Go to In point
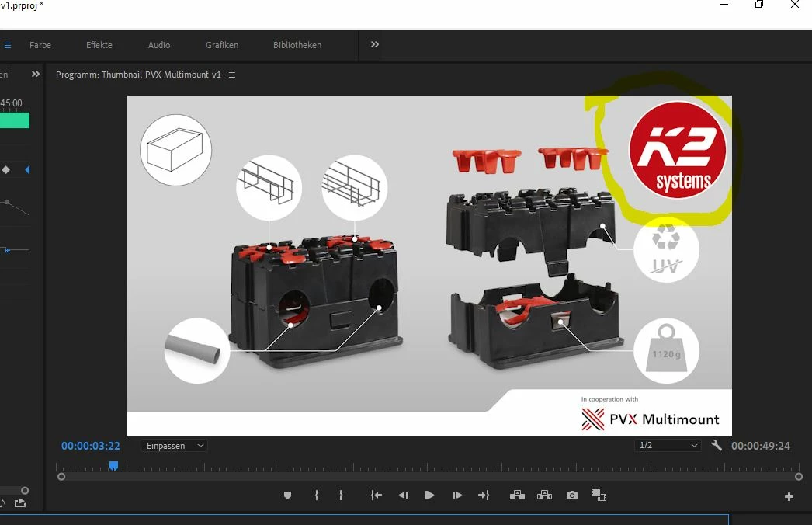The image size is (812, 525). tap(376, 495)
